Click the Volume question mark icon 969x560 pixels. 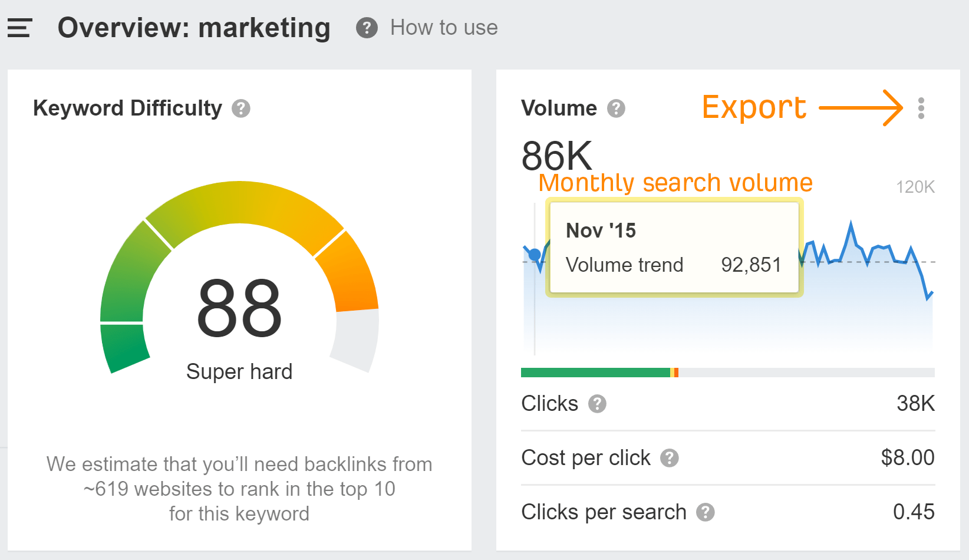(x=617, y=108)
